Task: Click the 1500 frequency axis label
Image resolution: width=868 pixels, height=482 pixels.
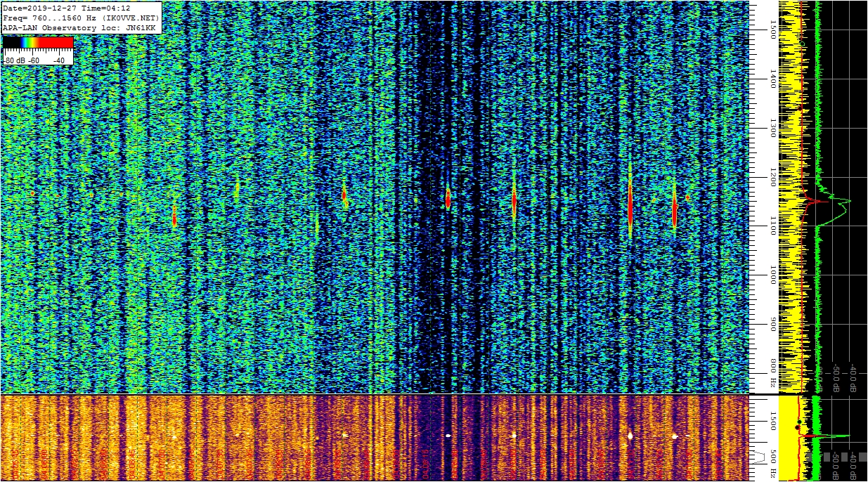Action: 772,29
